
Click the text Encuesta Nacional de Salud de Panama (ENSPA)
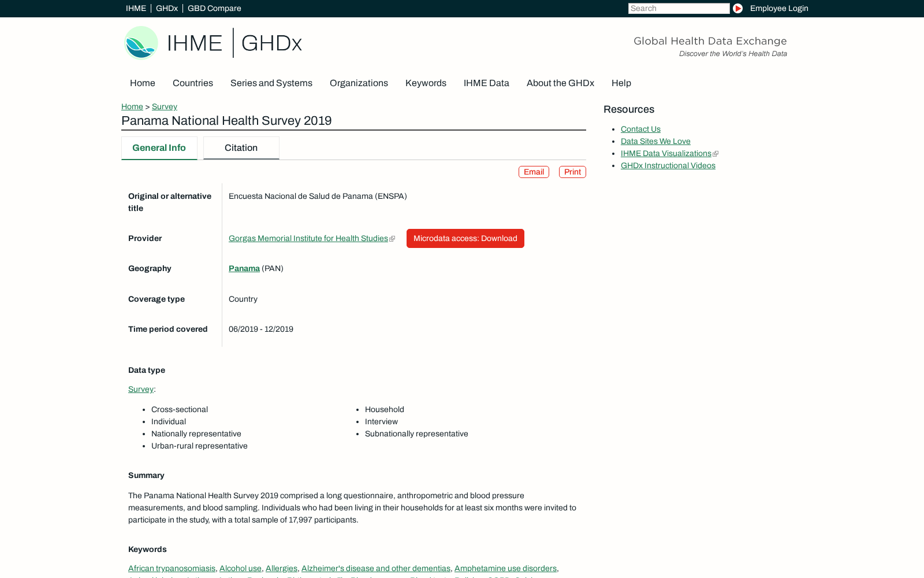point(318,197)
